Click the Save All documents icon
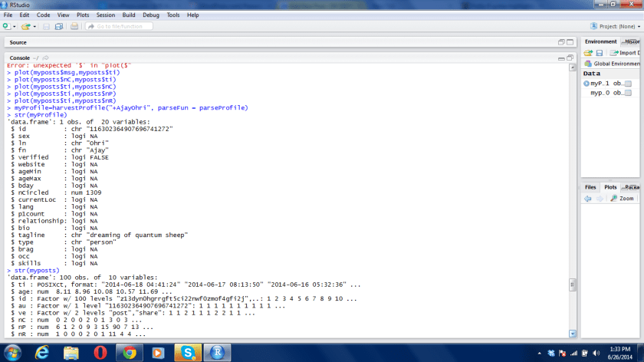Viewport: 644px width, 362px height. (59, 26)
